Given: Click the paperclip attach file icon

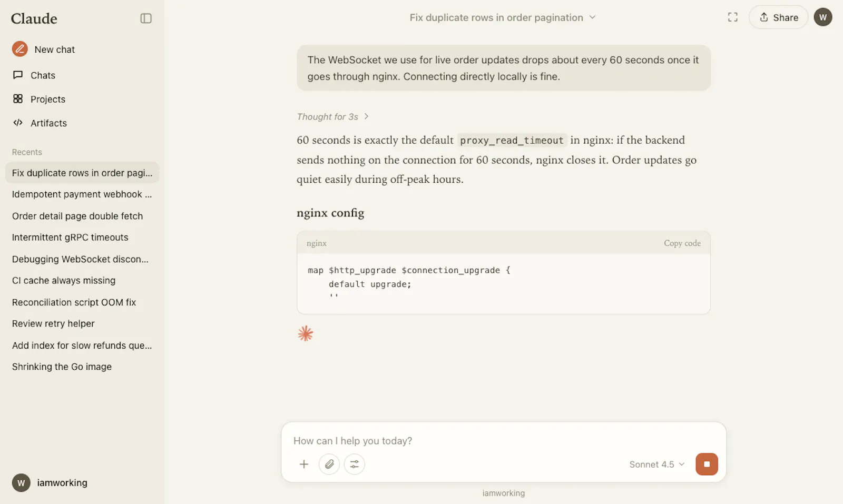Looking at the screenshot, I should pyautogui.click(x=329, y=464).
